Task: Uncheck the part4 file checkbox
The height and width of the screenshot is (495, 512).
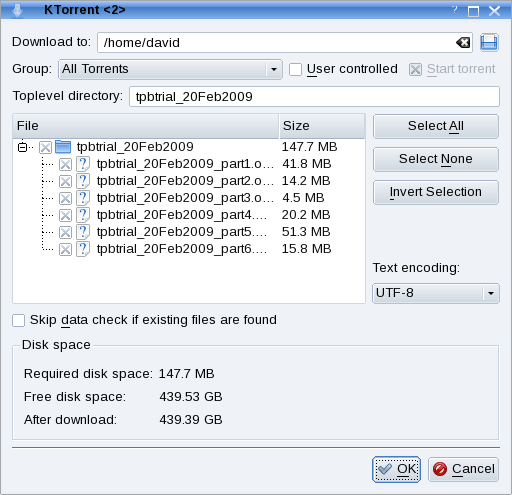Action: pyautogui.click(x=65, y=215)
